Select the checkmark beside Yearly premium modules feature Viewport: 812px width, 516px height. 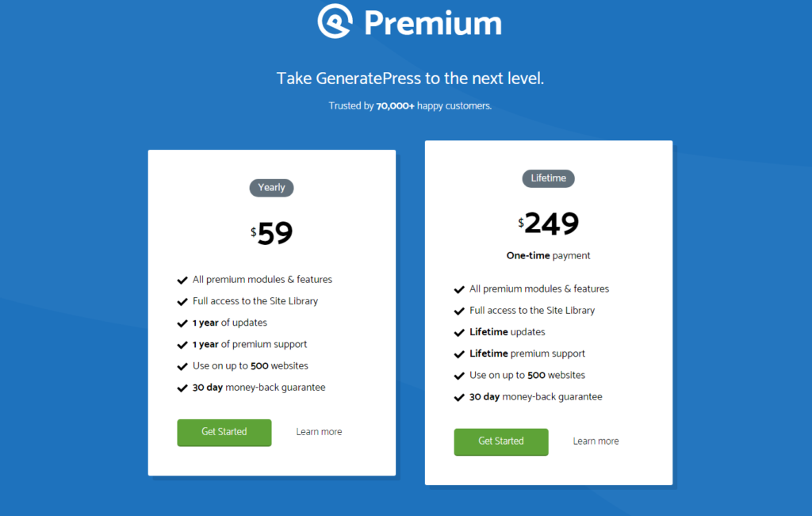(181, 279)
